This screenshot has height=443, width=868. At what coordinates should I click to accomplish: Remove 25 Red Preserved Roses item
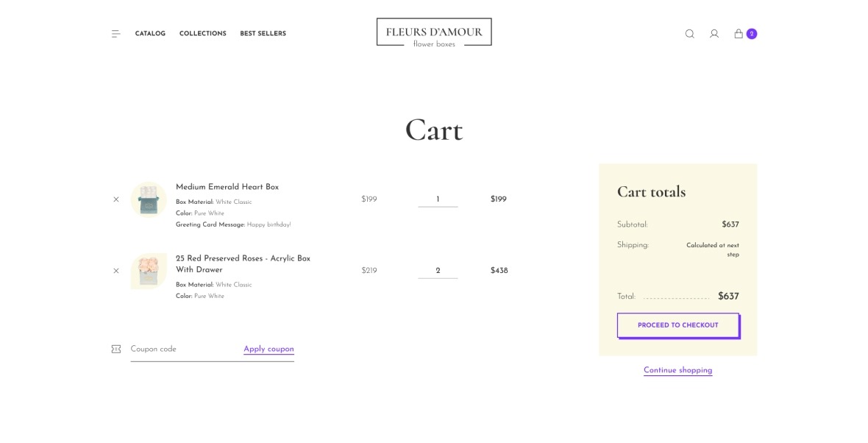[116, 271]
